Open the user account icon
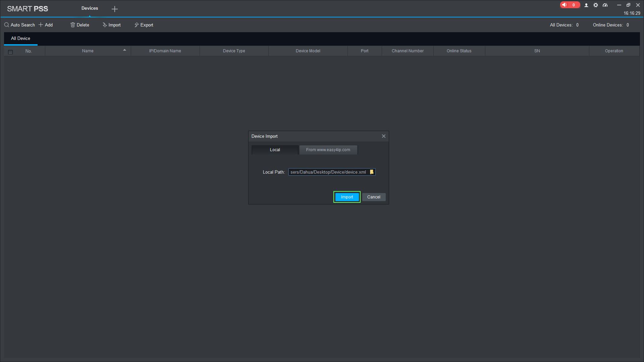This screenshot has height=362, width=644. coord(586,5)
